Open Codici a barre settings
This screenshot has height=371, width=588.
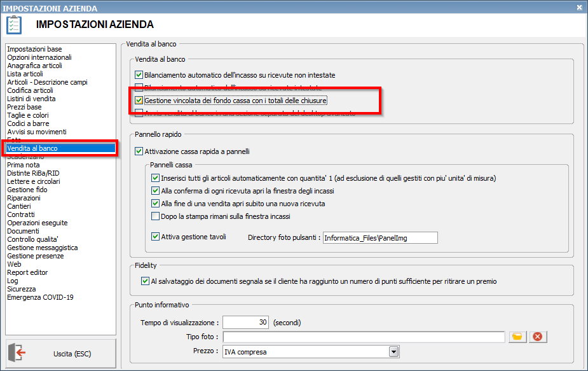[x=28, y=123]
